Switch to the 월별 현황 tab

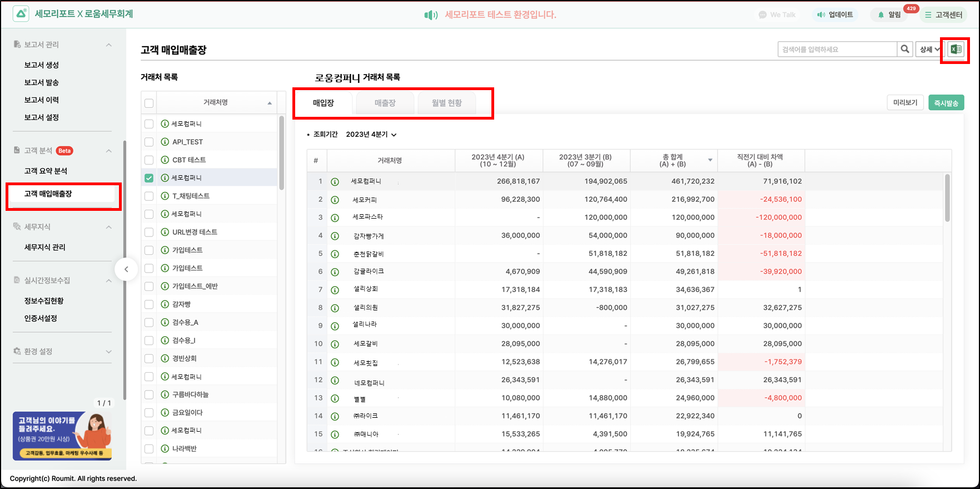[x=447, y=103]
